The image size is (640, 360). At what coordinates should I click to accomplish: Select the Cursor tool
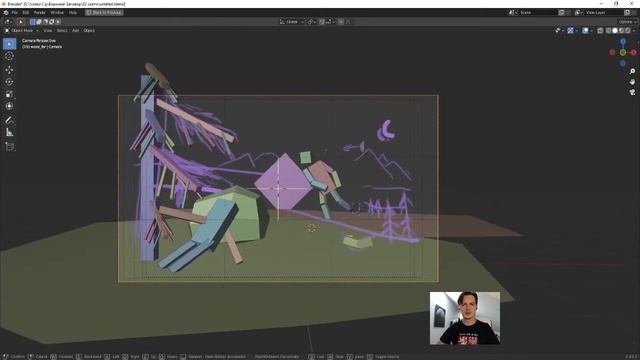(x=9, y=56)
